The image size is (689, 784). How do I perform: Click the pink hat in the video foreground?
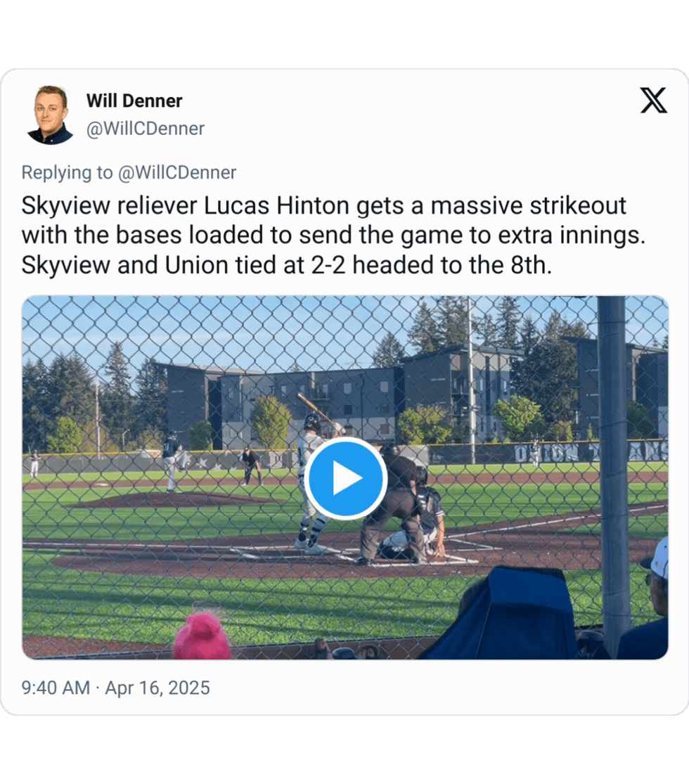pos(202,634)
